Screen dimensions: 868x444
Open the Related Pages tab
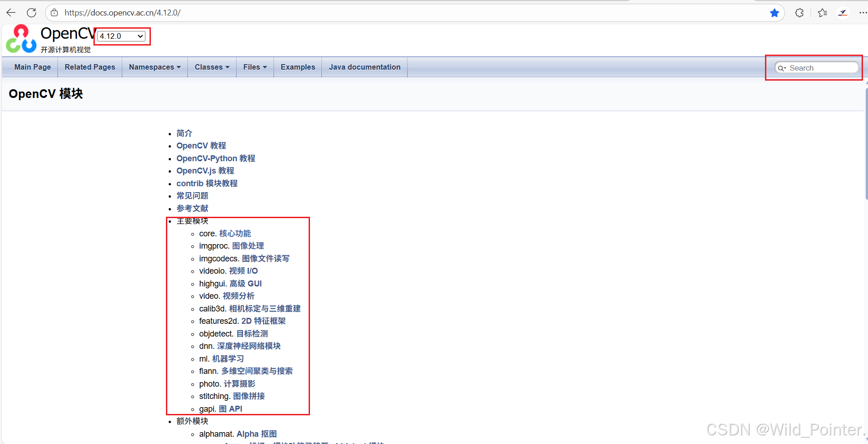tap(90, 67)
